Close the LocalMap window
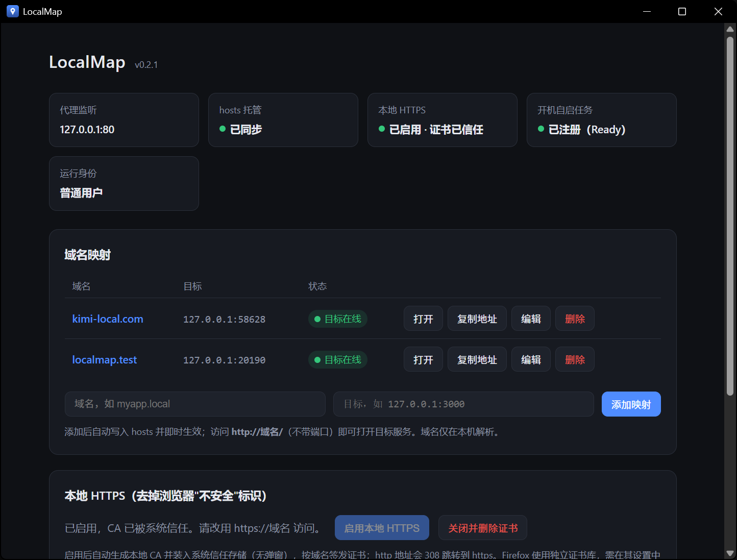 coord(718,11)
